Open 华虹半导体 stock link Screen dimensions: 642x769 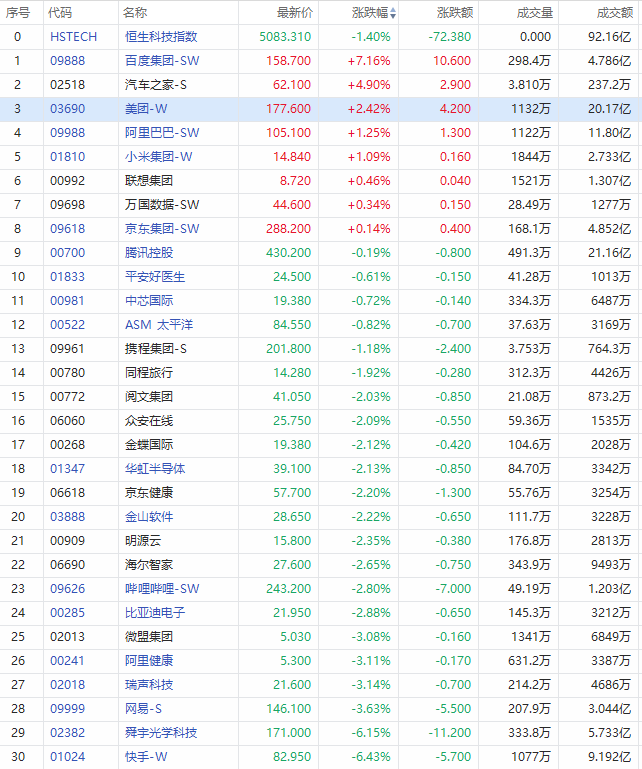pos(155,469)
